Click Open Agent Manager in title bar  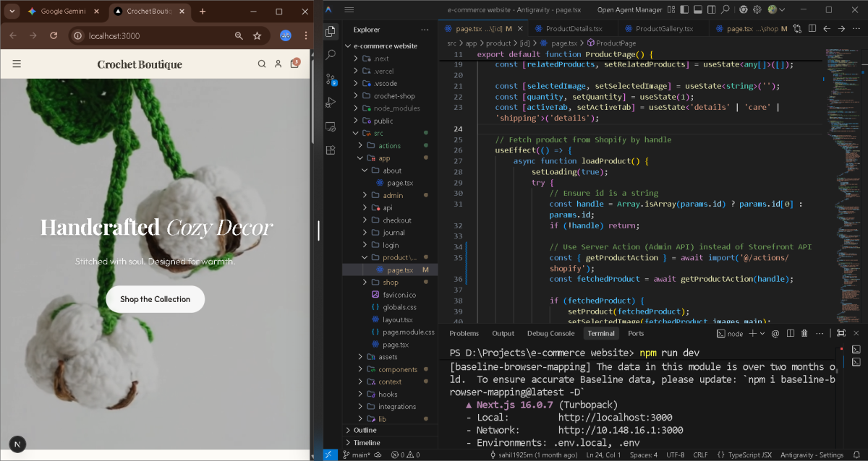[629, 10]
